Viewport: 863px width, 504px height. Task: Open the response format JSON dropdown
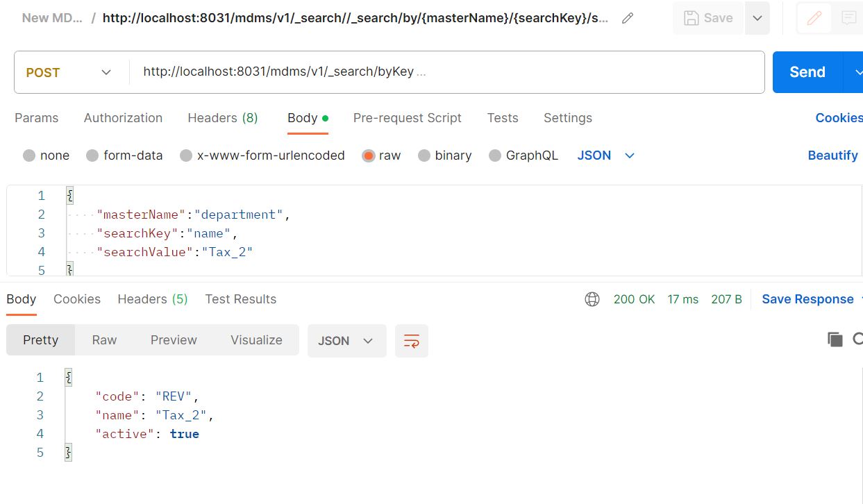(346, 340)
